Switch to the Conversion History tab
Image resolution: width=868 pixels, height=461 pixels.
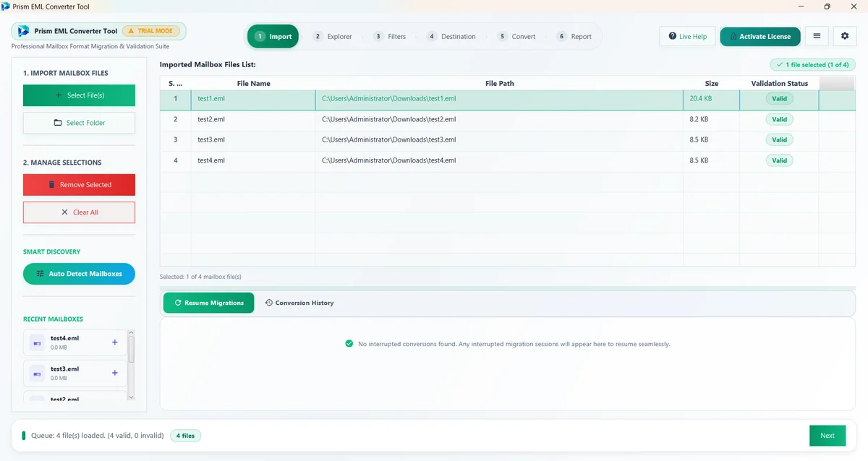pyautogui.click(x=299, y=303)
